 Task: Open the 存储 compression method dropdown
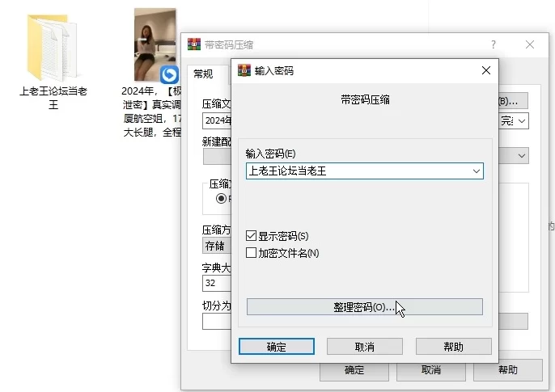tap(216, 246)
